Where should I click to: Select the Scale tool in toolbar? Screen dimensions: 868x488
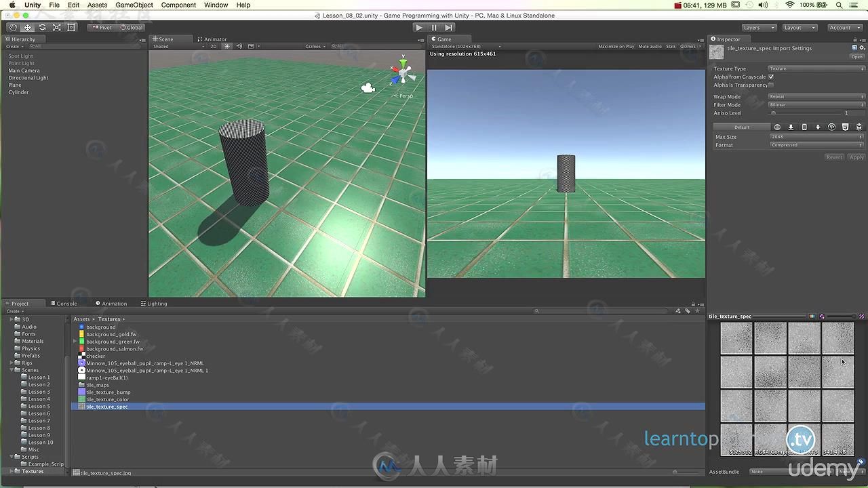point(57,27)
